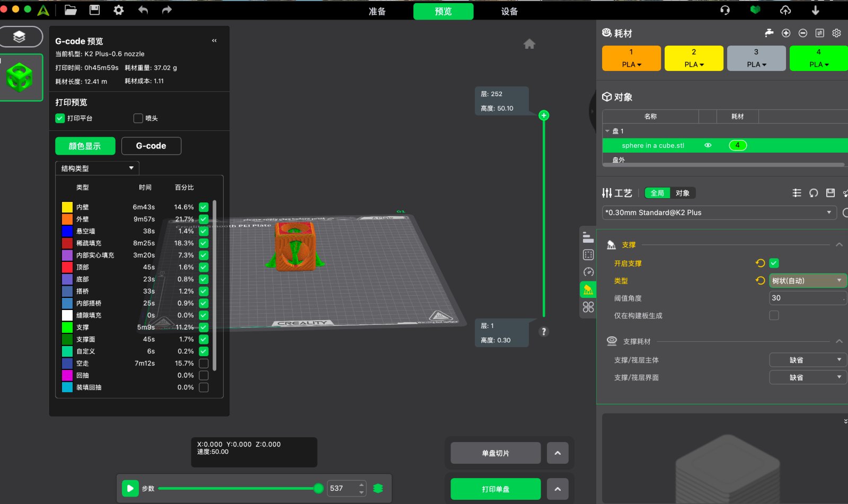This screenshot has width=848, height=504.
Task: Click the step number field showing 537
Action: pyautogui.click(x=347, y=488)
